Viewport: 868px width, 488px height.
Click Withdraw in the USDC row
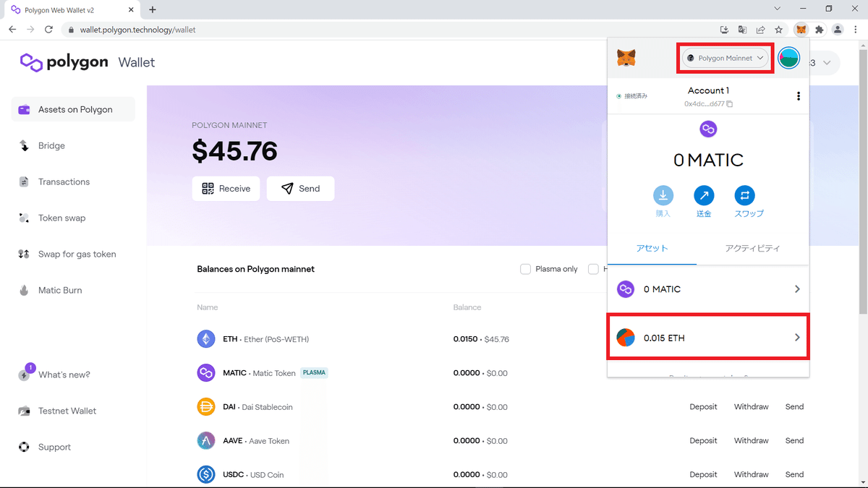[751, 474]
